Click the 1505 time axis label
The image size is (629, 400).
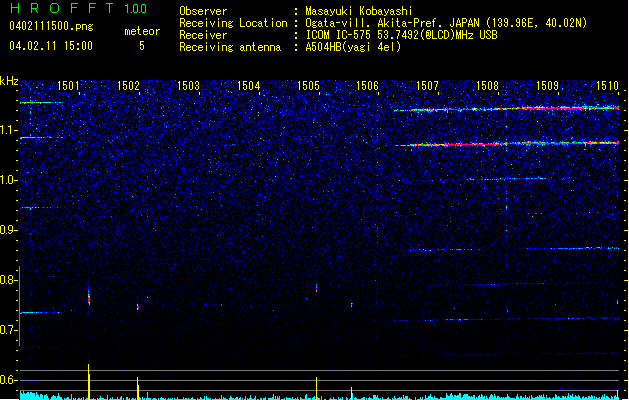[x=308, y=85]
